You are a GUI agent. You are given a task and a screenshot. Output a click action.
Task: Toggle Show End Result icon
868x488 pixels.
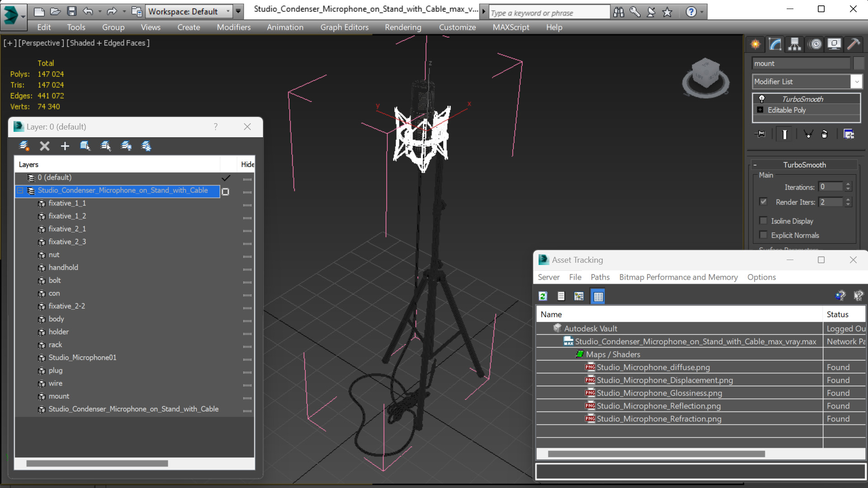(785, 134)
